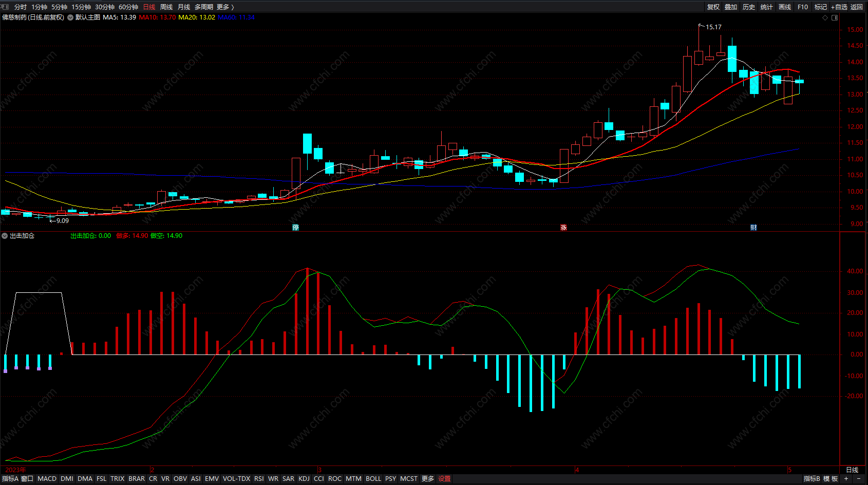Select the SAR indicator
Image resolution: width=868 pixels, height=485 pixels.
[x=289, y=479]
